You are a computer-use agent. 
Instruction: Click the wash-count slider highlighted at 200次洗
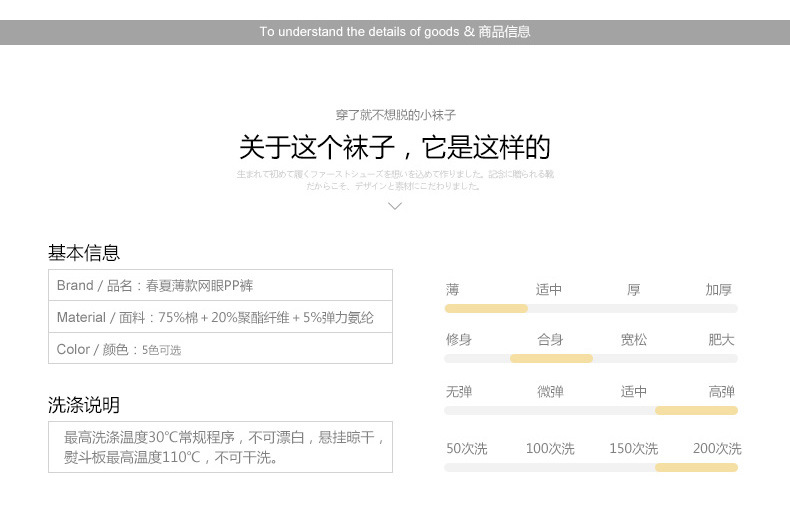tap(591, 468)
